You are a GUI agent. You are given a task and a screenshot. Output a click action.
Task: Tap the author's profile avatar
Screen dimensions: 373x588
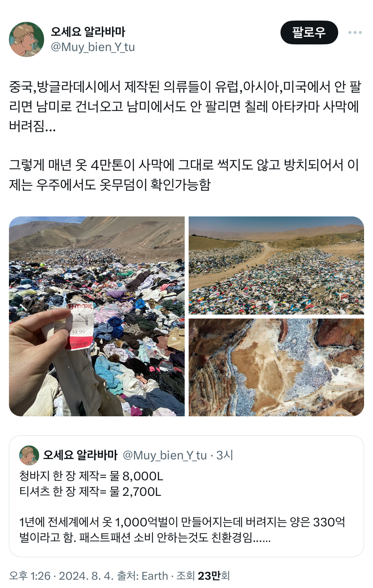click(x=27, y=39)
